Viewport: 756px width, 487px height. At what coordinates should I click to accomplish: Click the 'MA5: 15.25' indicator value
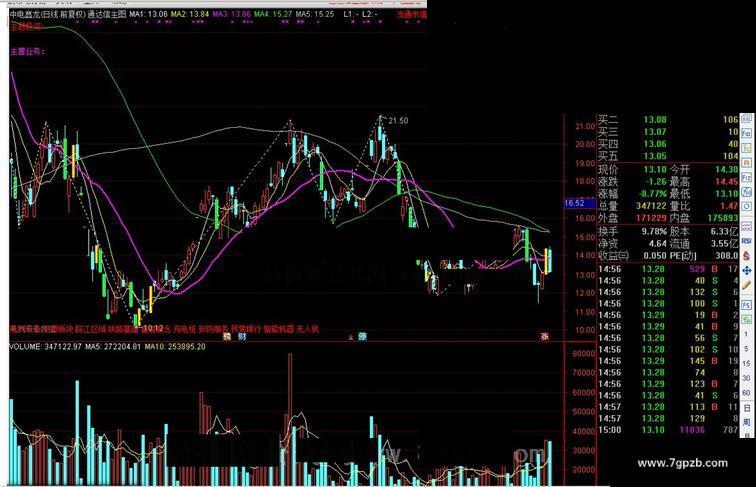(x=315, y=14)
